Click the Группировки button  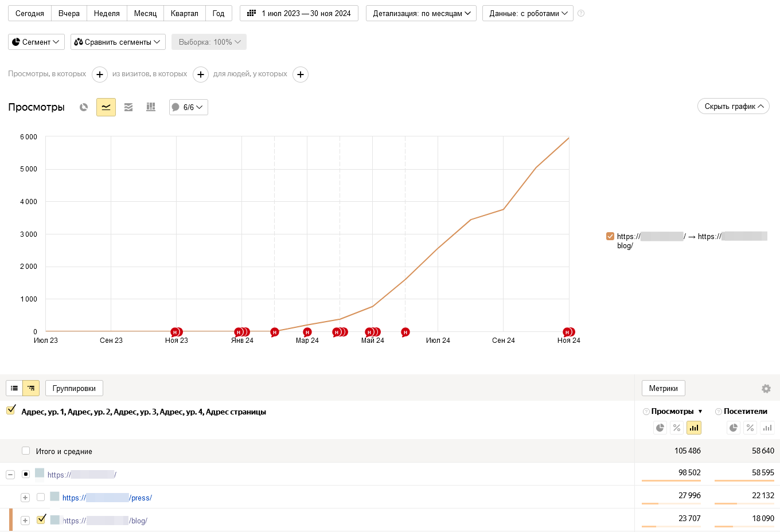click(74, 388)
